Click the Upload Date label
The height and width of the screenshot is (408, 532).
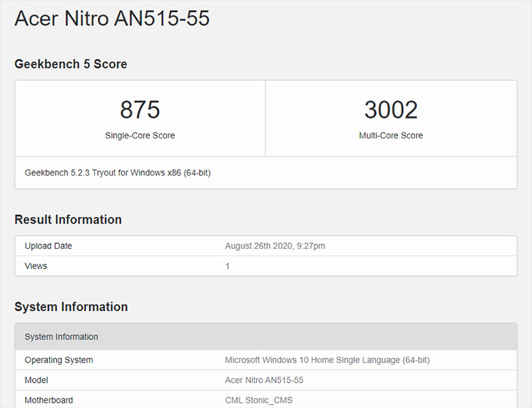coord(48,246)
